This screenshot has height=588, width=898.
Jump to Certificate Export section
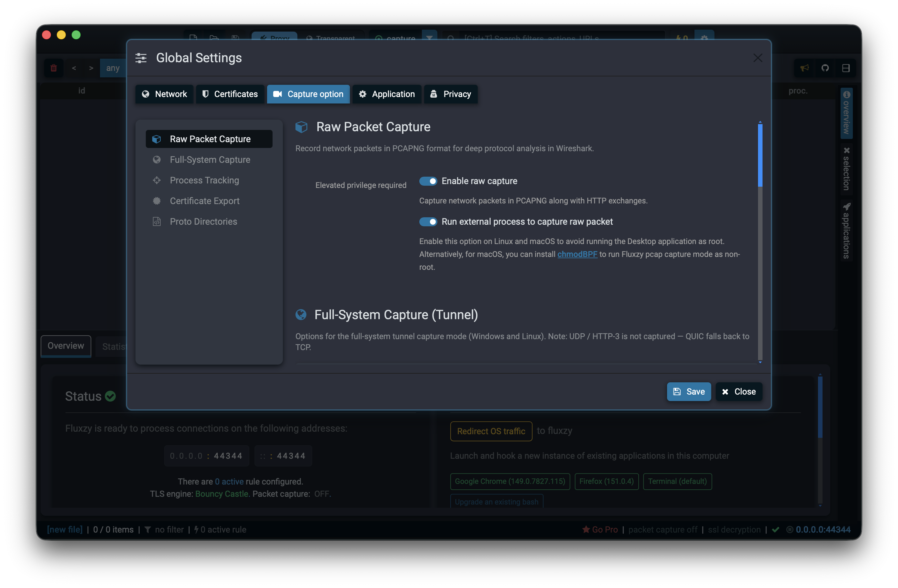(209, 201)
